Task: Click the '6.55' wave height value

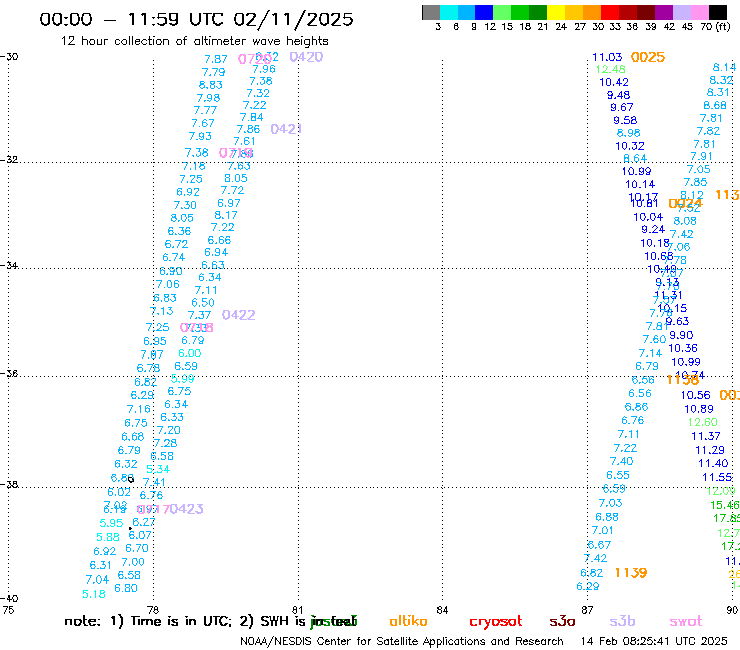Action: (618, 475)
